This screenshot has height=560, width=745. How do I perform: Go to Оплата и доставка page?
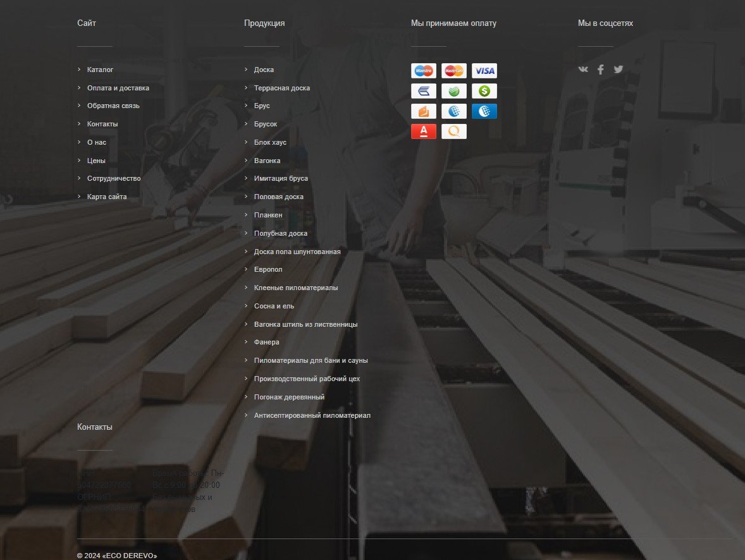[x=118, y=88]
